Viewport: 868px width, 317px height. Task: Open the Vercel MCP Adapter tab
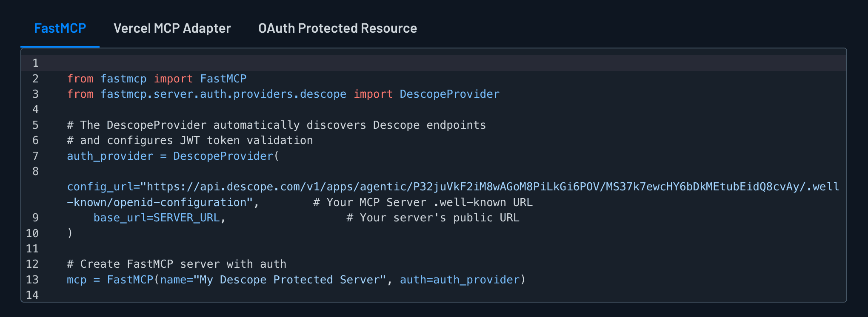(x=172, y=28)
